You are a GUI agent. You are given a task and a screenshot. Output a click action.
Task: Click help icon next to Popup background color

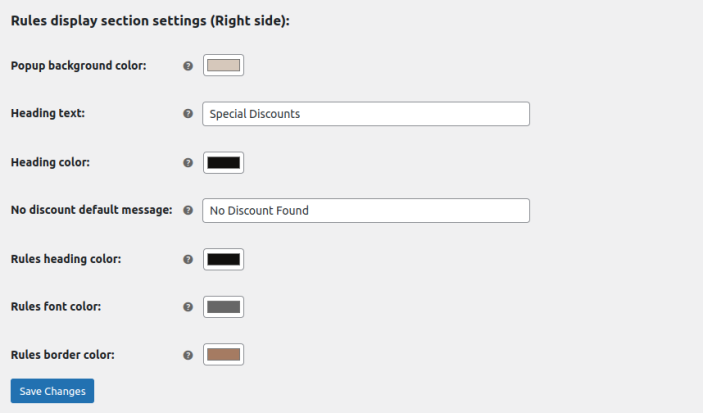[188, 66]
